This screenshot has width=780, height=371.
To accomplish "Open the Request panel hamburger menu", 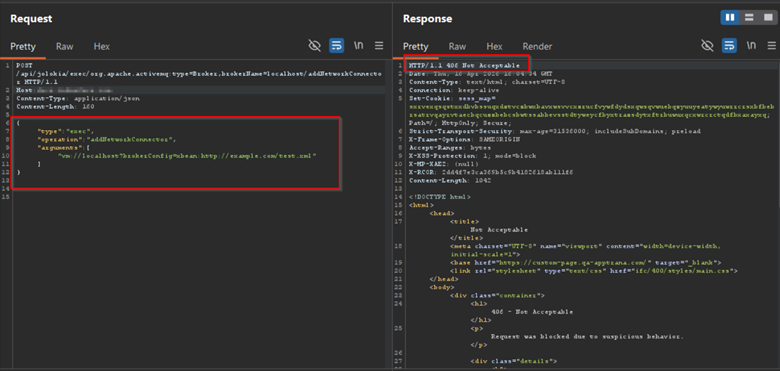I will [x=379, y=46].
